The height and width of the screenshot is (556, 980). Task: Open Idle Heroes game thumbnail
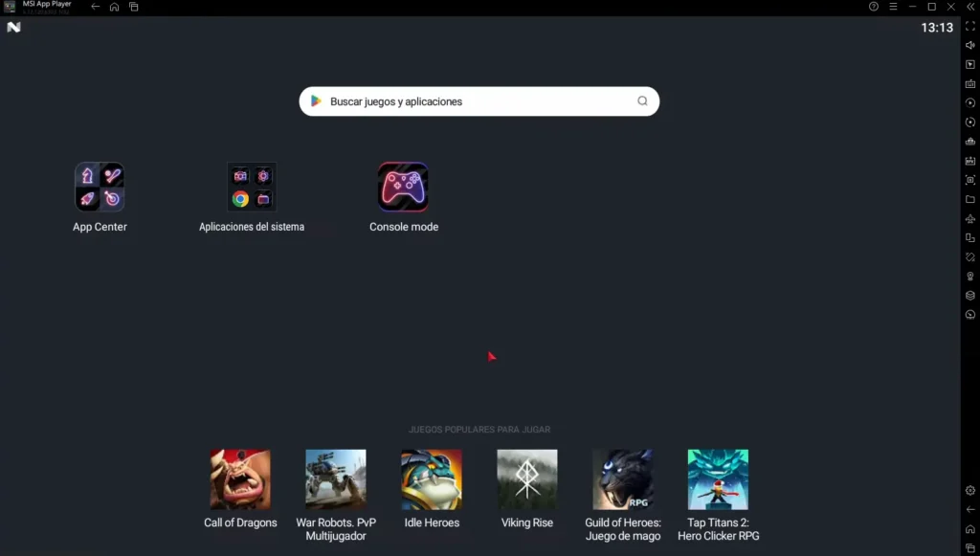pyautogui.click(x=432, y=479)
